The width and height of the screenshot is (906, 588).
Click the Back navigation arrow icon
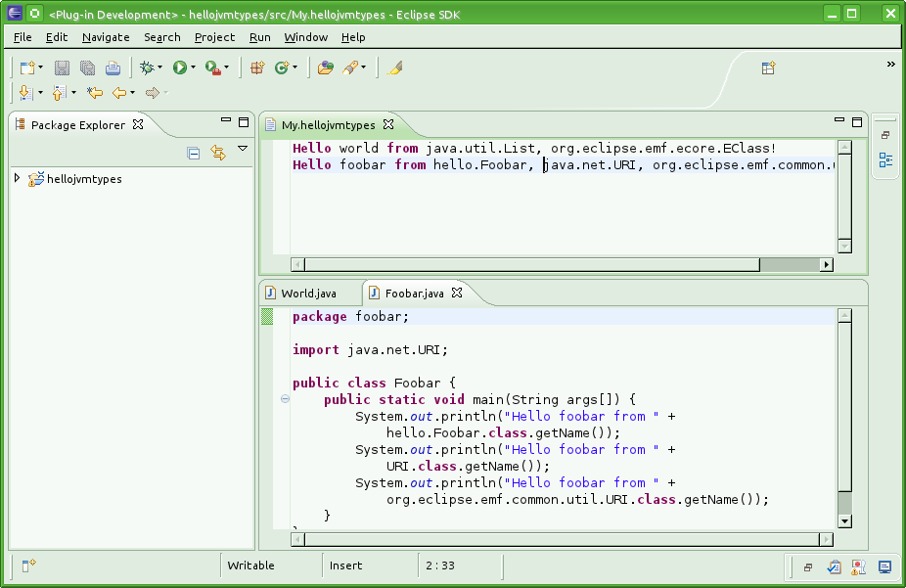click(119, 93)
